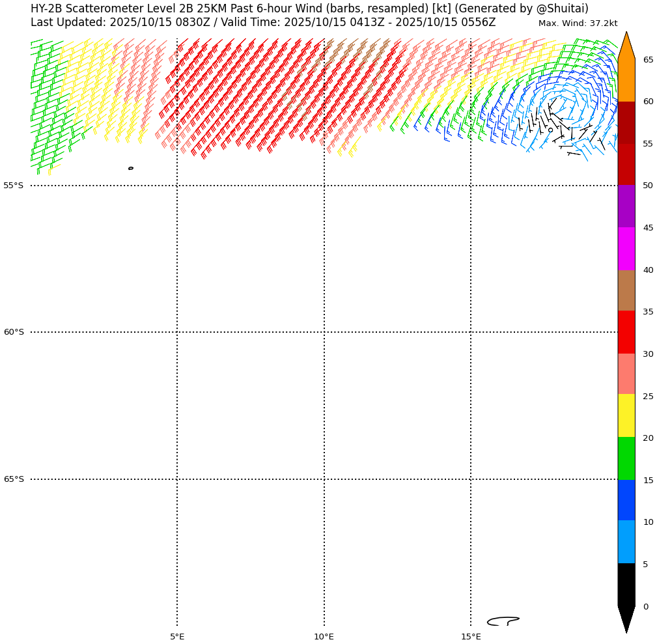The height and width of the screenshot is (644, 657).
Task: Click the small circle at the cyclone center
Action: [x=550, y=130]
